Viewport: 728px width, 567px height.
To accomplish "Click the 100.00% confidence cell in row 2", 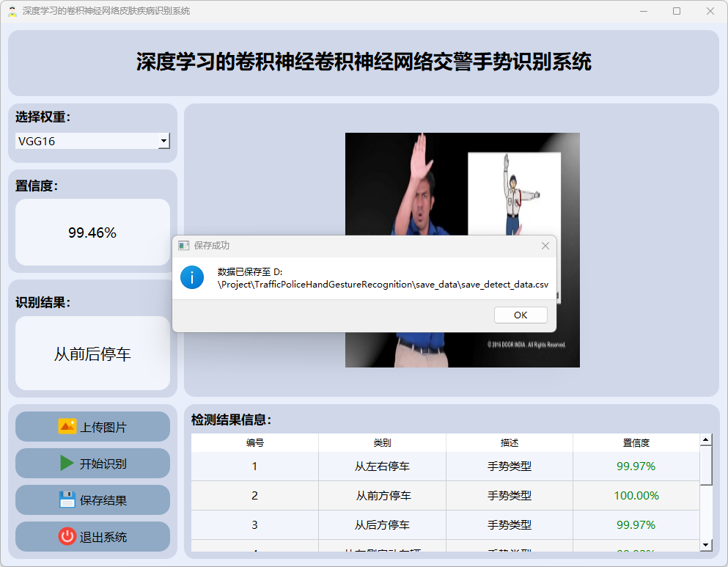I will (x=636, y=495).
